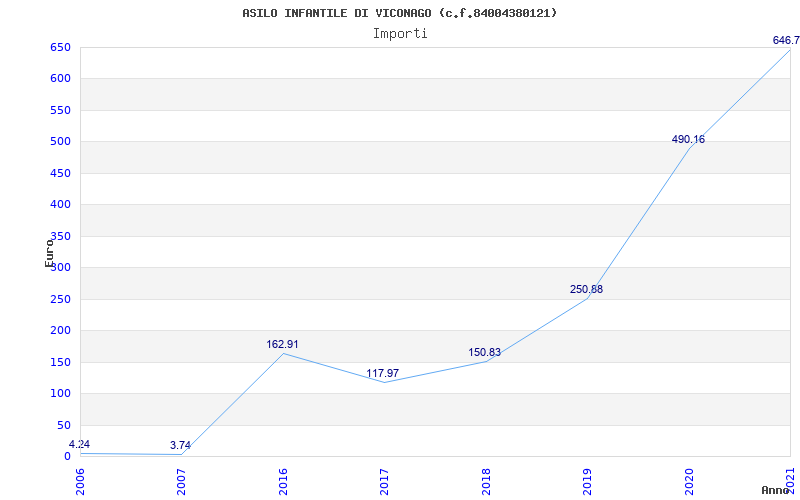Click the 300 y-axis tick label

(60, 268)
